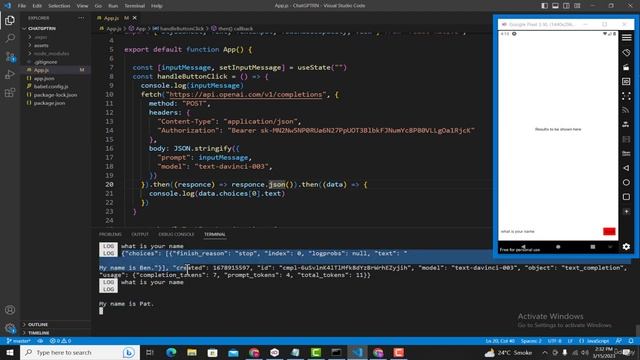The image size is (640, 360).
Task: Open the File menu
Action: (x=22, y=6)
